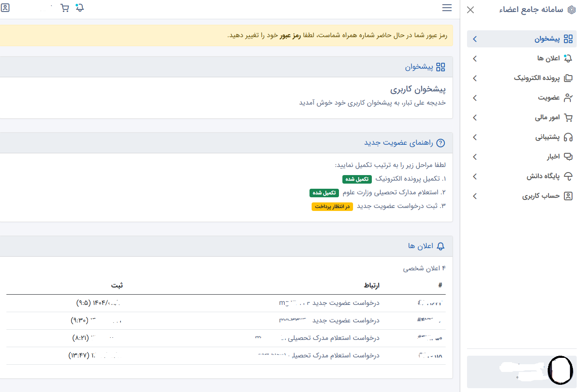Open اخبار in the sidebar menu
Image resolution: width=581 pixels, height=392 pixels.
(553, 157)
